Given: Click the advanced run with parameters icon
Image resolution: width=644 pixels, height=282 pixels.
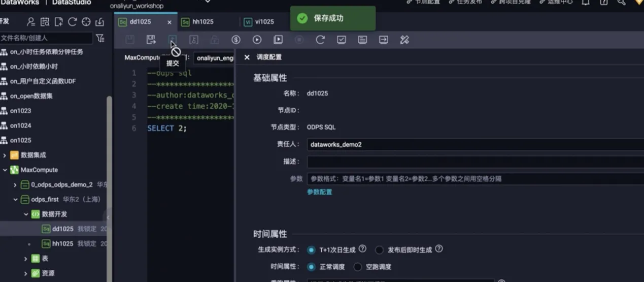Looking at the screenshot, I should pyautogui.click(x=278, y=40).
